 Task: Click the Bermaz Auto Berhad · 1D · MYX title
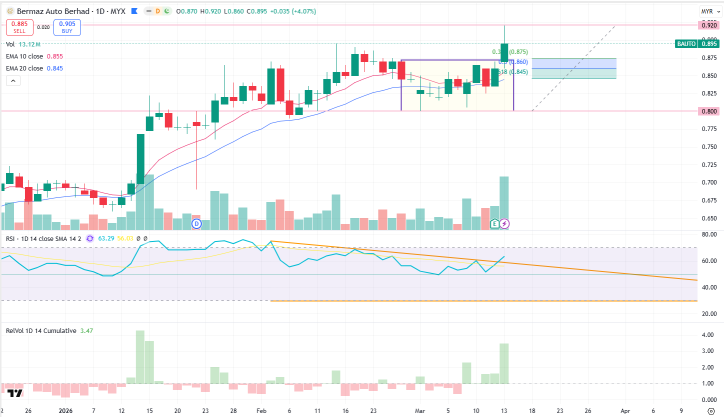(x=71, y=11)
